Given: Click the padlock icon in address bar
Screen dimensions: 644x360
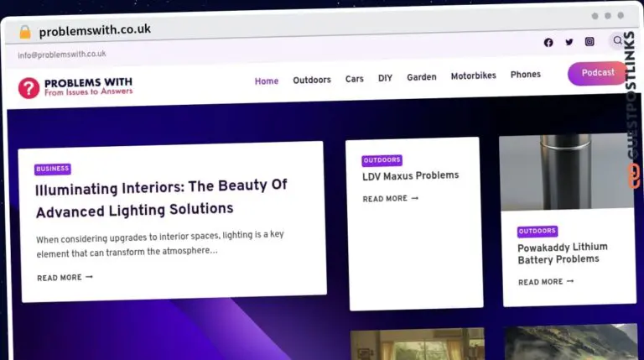Looking at the screenshot, I should [24, 32].
